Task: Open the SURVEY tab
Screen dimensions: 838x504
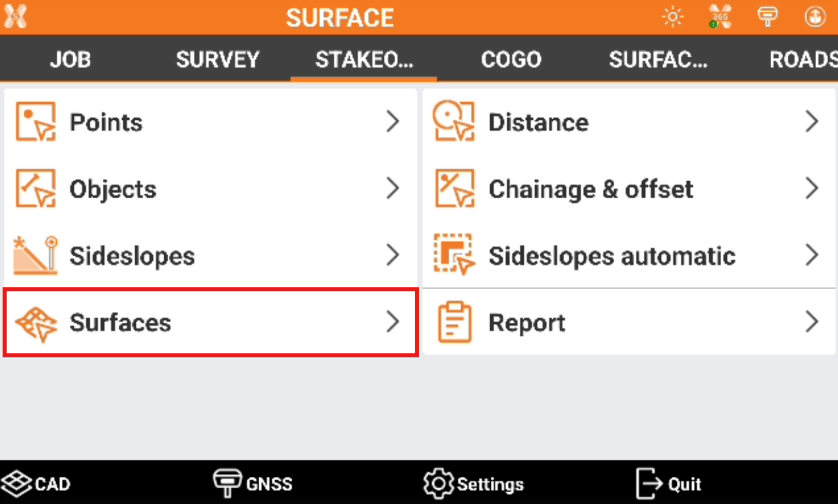Action: (217, 59)
